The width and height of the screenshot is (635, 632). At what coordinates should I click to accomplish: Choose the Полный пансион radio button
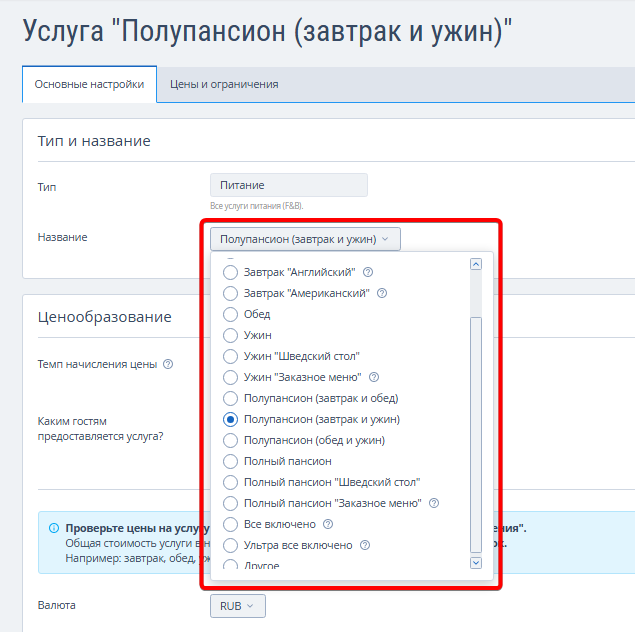pos(231,461)
